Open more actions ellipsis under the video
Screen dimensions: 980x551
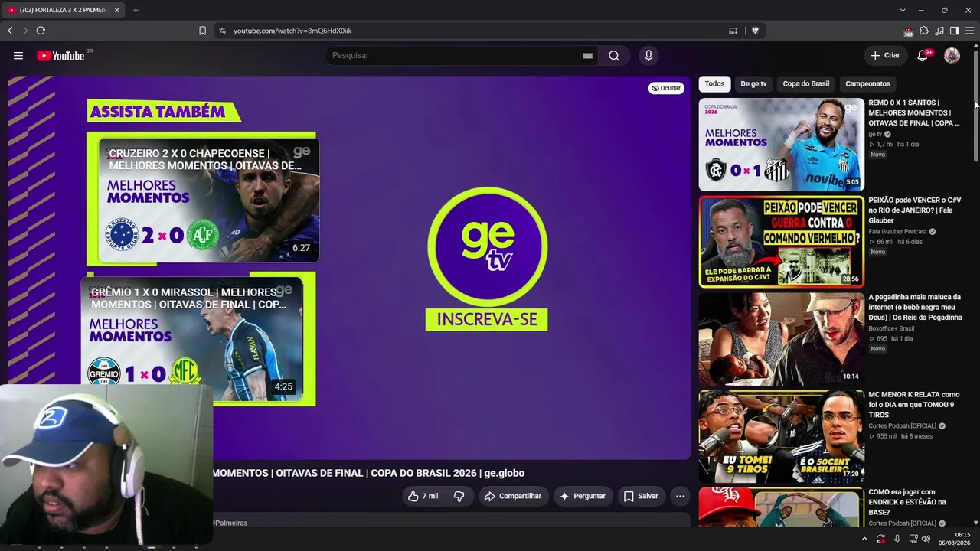click(x=680, y=496)
